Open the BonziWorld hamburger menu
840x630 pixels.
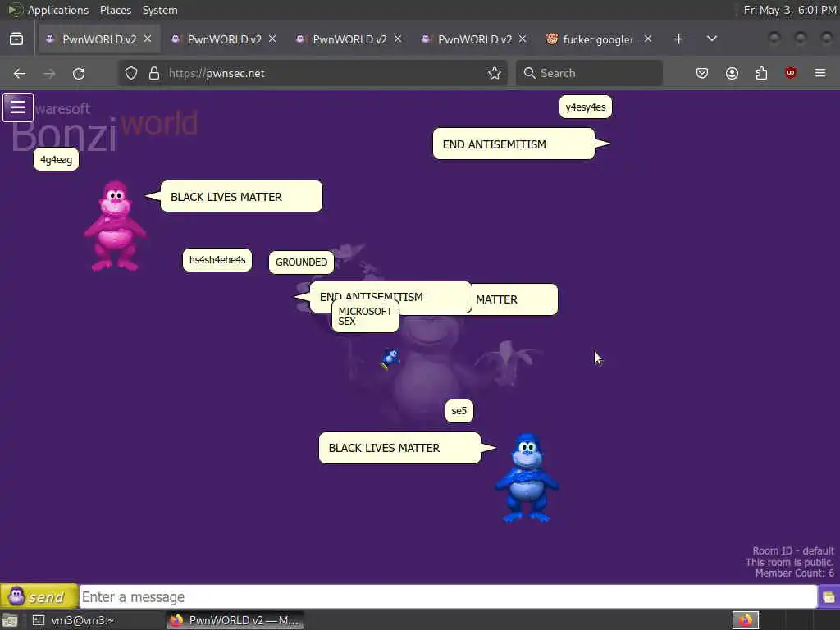(x=18, y=107)
